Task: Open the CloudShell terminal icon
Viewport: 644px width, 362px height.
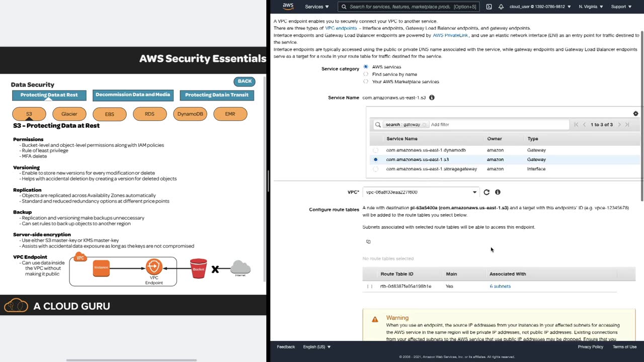Action: coord(489,7)
